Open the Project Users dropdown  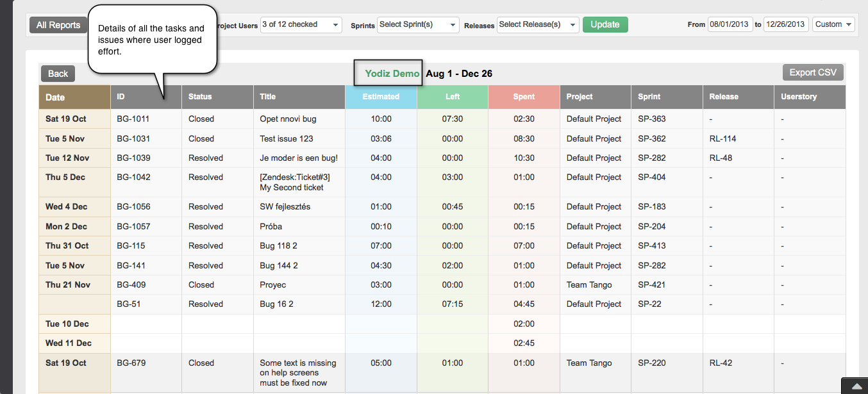point(301,25)
